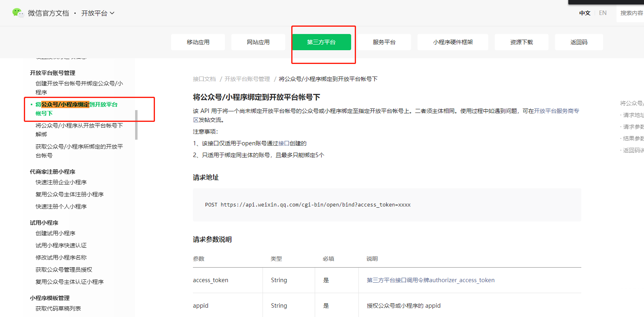Open 快速注册个人小程序 page
The image size is (644, 317).
pos(61,206)
